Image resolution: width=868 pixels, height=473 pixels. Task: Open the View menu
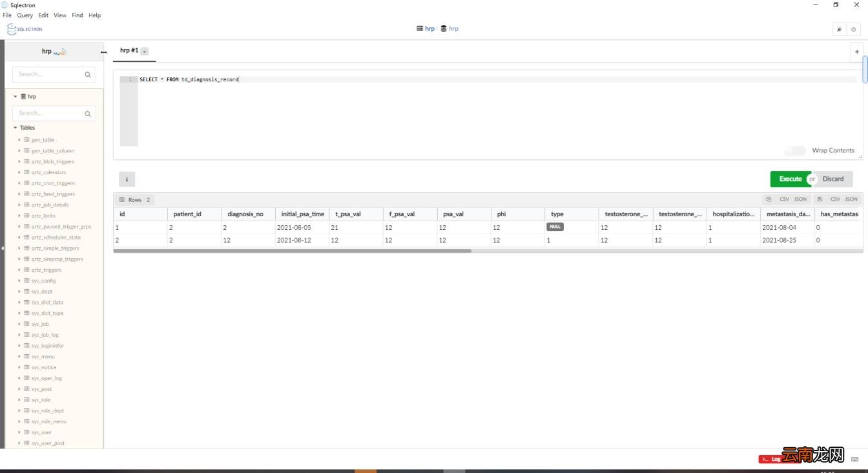pyautogui.click(x=60, y=15)
